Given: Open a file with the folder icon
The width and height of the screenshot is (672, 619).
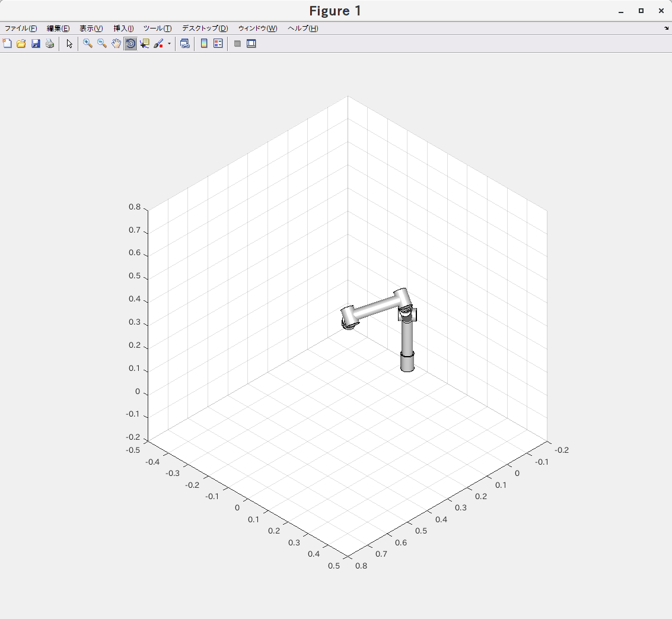Looking at the screenshot, I should tap(21, 44).
